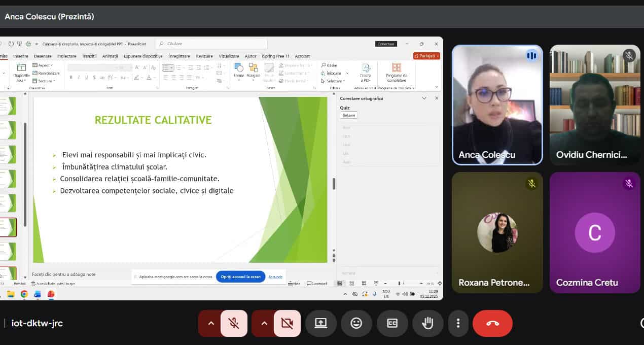Viewport: 644px width, 345px height.
Task: Toggle bold formatting in the PowerPoint ribbon
Action: [x=71, y=78]
